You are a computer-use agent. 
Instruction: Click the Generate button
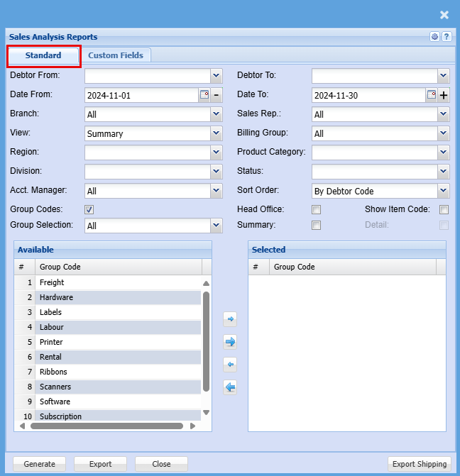click(39, 464)
